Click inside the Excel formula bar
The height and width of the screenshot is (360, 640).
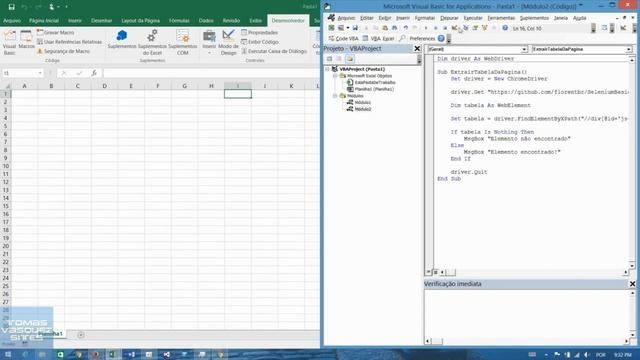[x=211, y=73]
